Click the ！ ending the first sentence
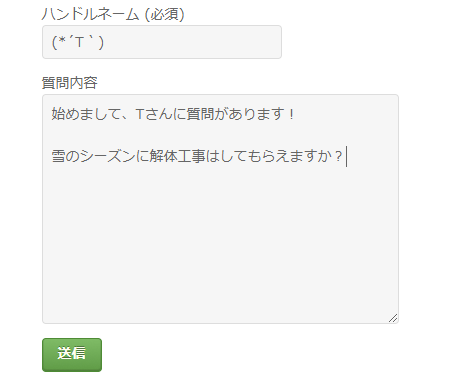The height and width of the screenshot is (388, 451). (x=291, y=114)
